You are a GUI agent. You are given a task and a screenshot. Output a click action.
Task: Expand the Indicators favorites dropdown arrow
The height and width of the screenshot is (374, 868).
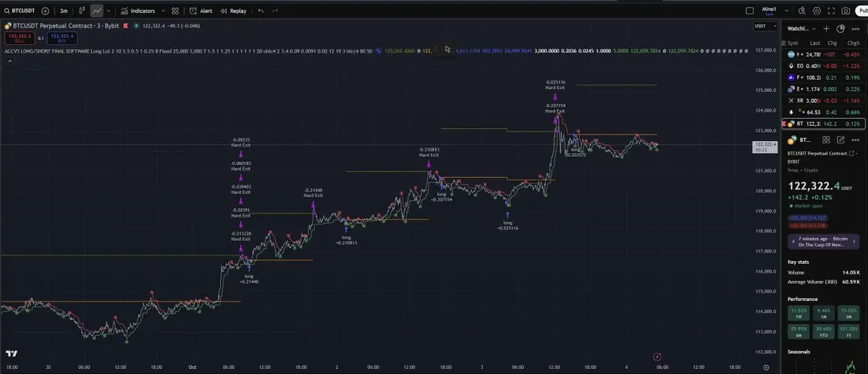point(163,11)
